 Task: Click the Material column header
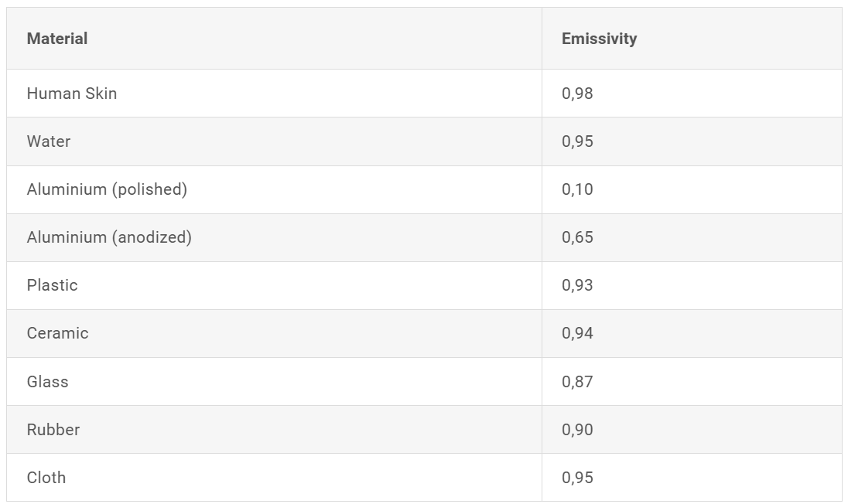click(274, 39)
